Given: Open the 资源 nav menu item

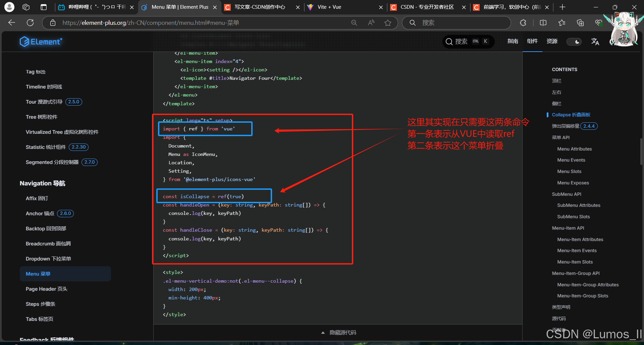Looking at the screenshot, I should click(552, 41).
